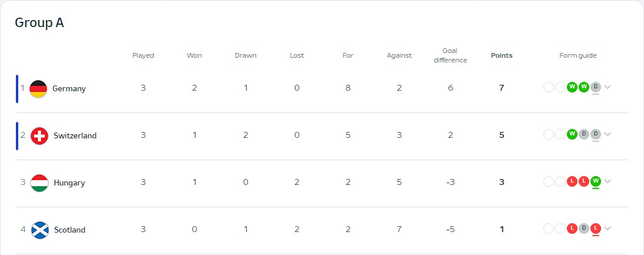The width and height of the screenshot is (644, 255).
Task: Click Germany's most recent draw form badge
Action: [595, 87]
